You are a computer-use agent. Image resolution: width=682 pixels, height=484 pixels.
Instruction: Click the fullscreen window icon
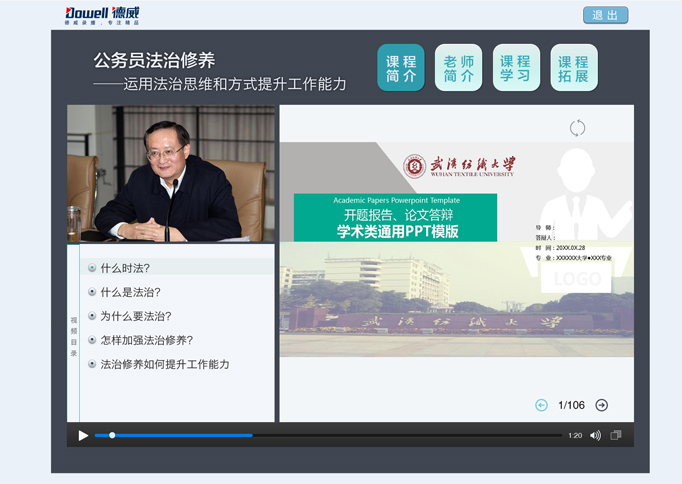click(616, 435)
